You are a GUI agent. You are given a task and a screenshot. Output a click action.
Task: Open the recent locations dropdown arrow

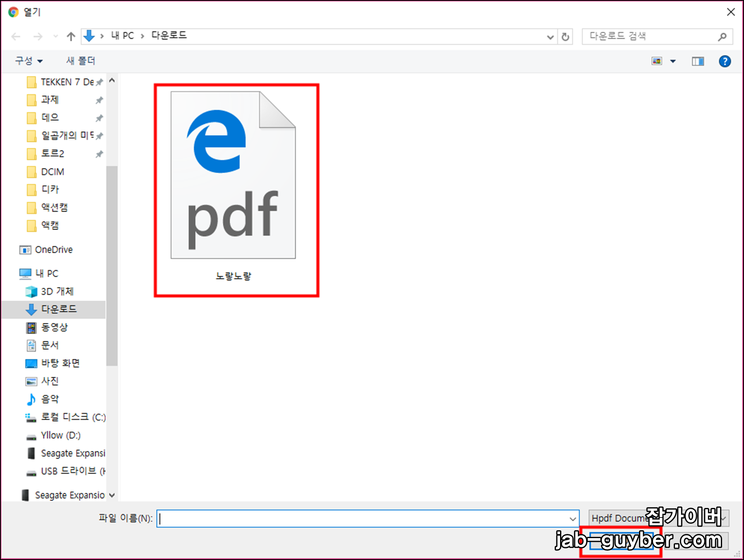(x=55, y=37)
